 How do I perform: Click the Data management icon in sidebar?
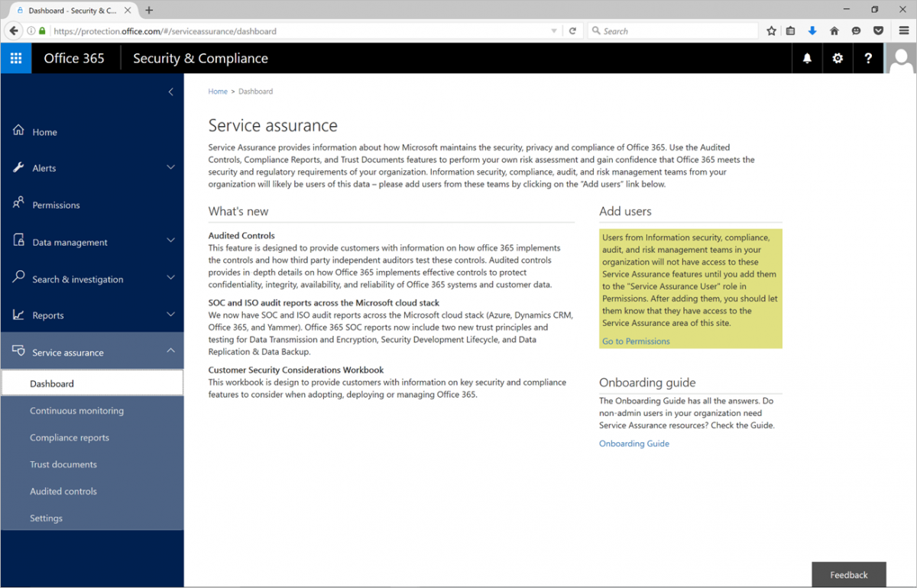[18, 241]
